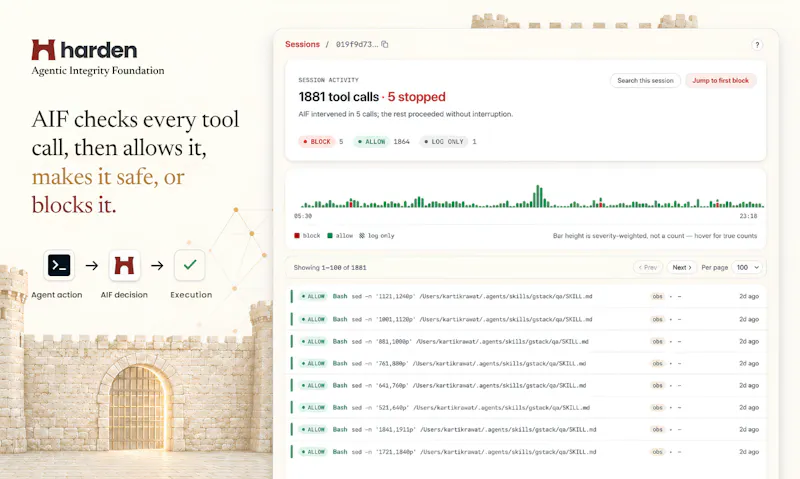Click the red block legend square
This screenshot has height=479, width=800.
pyautogui.click(x=297, y=236)
